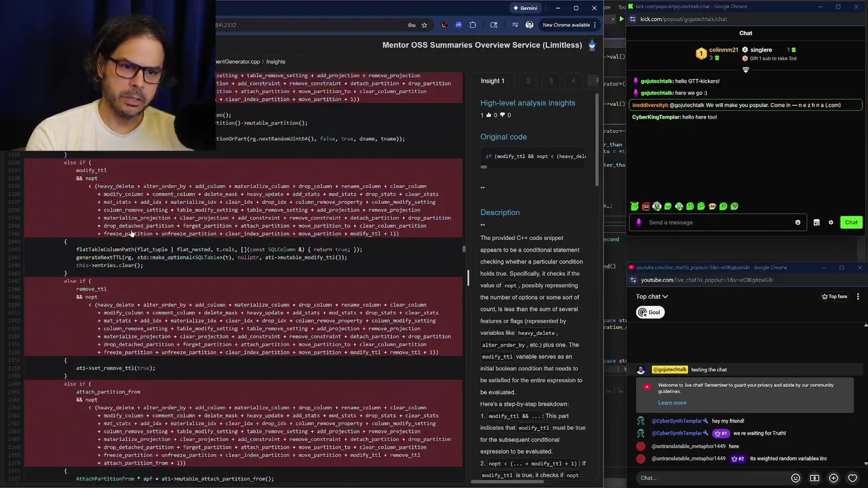
Task: Click the purple microphone icon in Kick message box
Action: [638, 222]
